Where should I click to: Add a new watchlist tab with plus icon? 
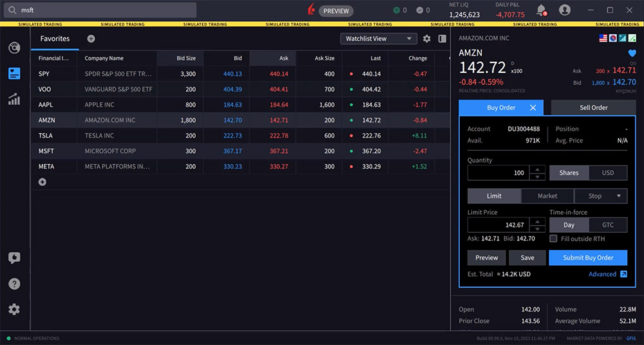coord(91,39)
